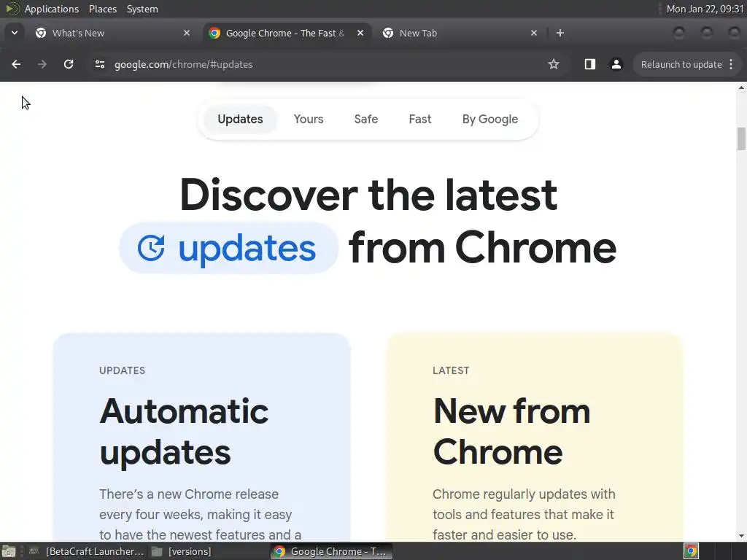Open the side panel icon
The width and height of the screenshot is (747, 560).
[589, 64]
